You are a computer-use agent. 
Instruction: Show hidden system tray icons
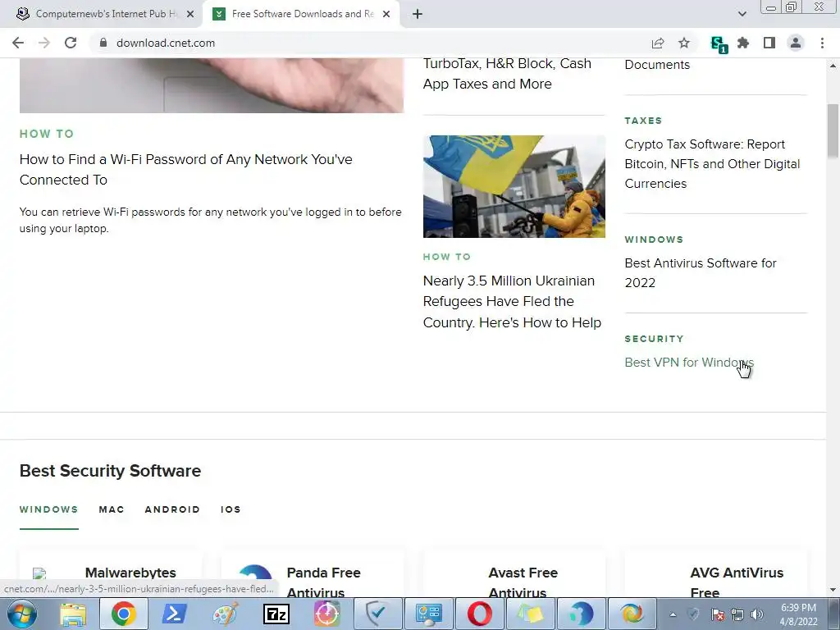coord(673,614)
